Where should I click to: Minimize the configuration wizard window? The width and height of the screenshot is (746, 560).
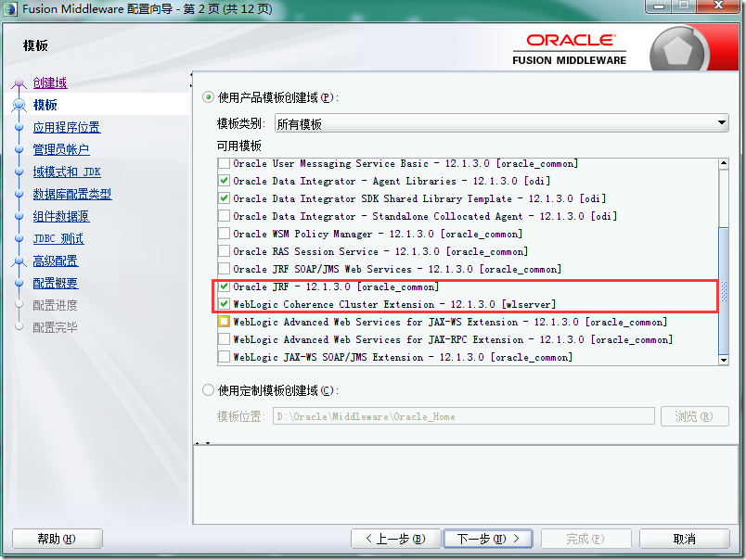pos(659,6)
